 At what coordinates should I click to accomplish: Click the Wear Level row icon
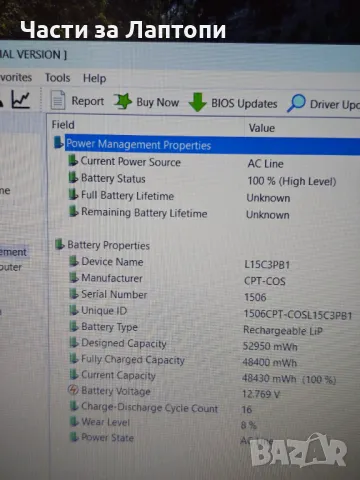pos(74,421)
